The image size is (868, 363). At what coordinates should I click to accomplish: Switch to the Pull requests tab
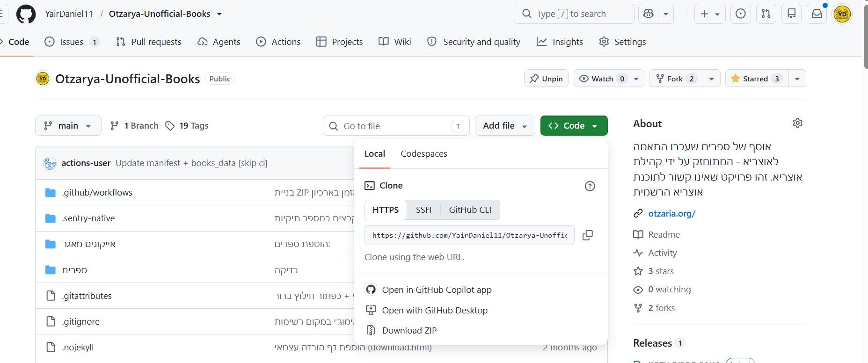coord(149,42)
